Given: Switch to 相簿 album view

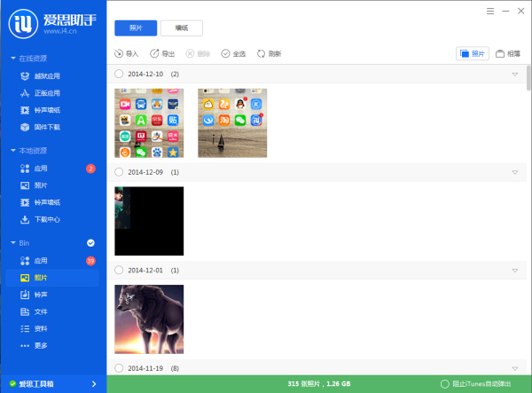Looking at the screenshot, I should 508,54.
